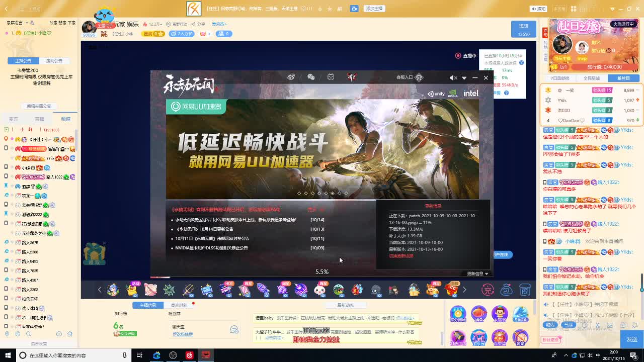Open the 积分商城 points mall icon

coord(458,314)
